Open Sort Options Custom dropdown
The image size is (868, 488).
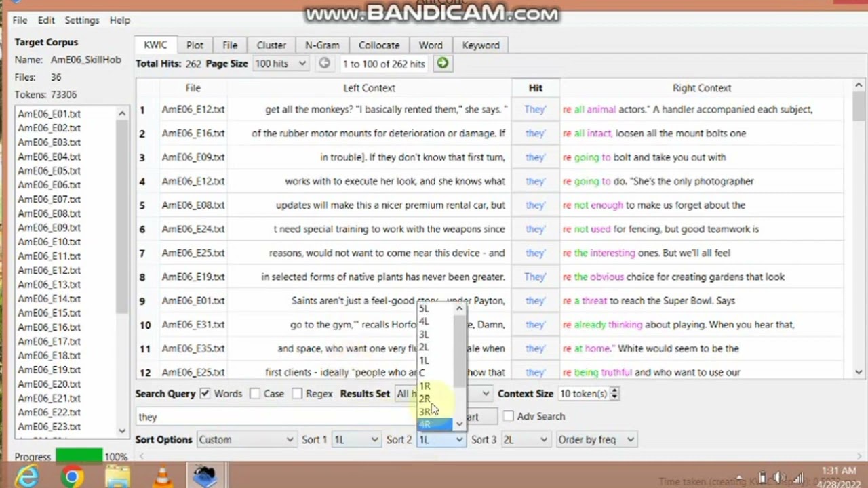tap(245, 440)
